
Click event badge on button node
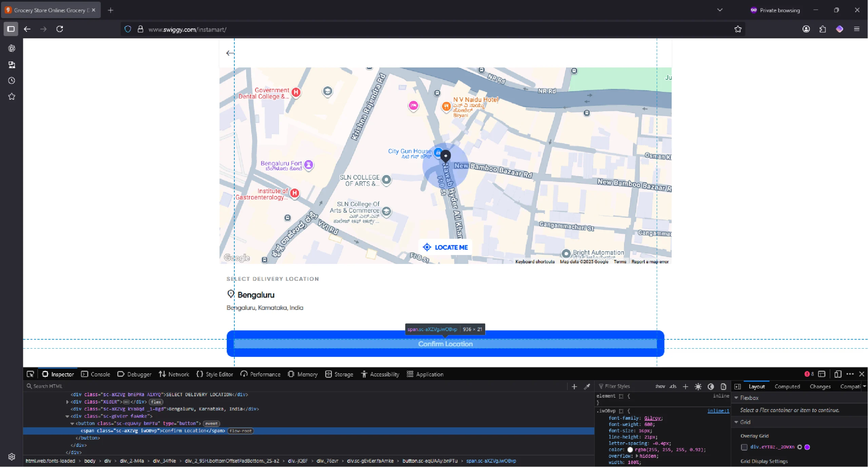211,424
